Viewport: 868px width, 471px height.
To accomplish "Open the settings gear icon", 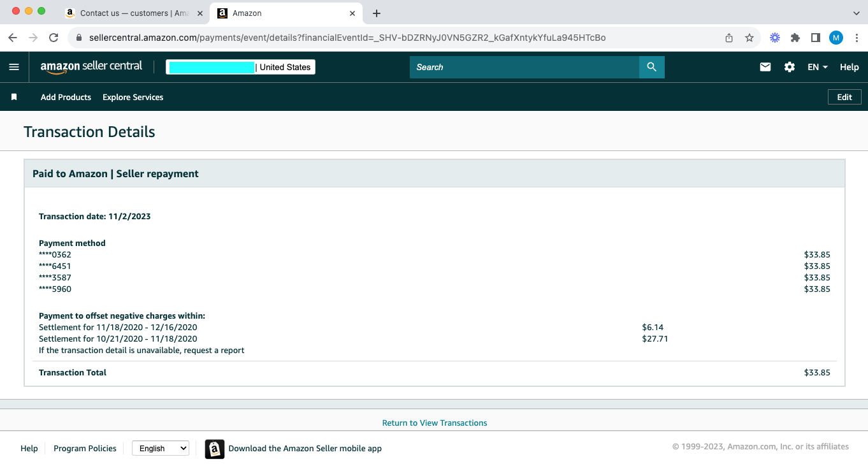I will coord(790,67).
